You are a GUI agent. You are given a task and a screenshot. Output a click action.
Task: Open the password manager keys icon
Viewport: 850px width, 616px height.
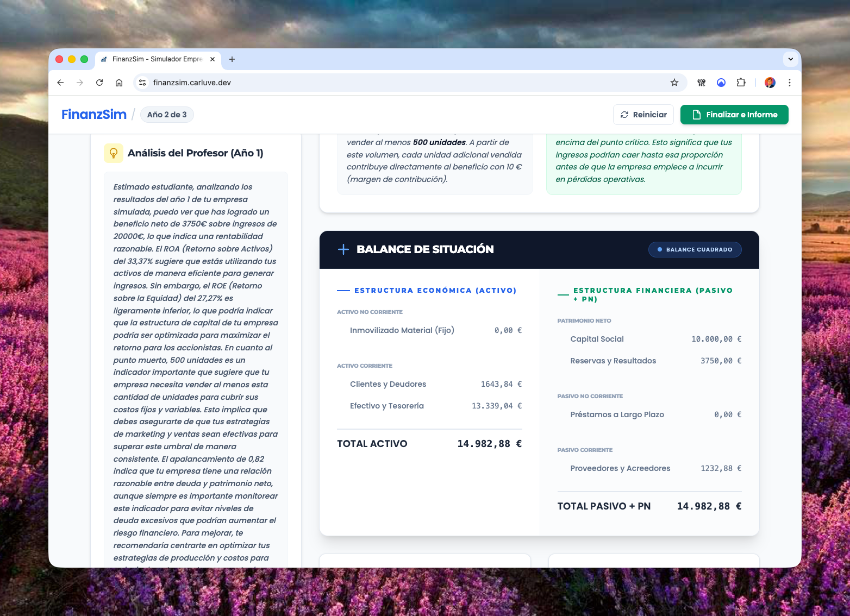click(701, 83)
